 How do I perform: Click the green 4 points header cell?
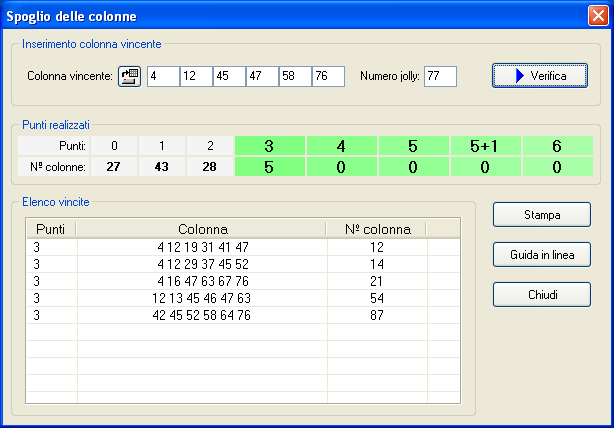coord(341,146)
